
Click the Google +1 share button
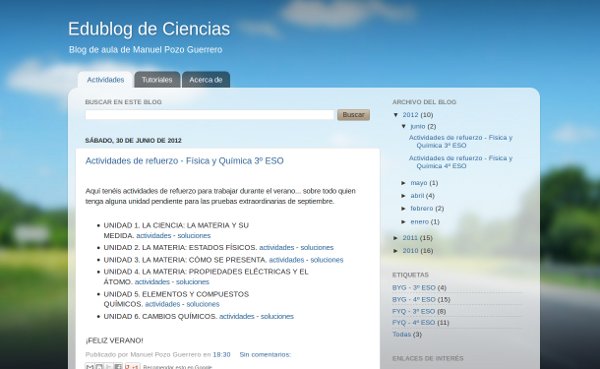tap(132, 367)
